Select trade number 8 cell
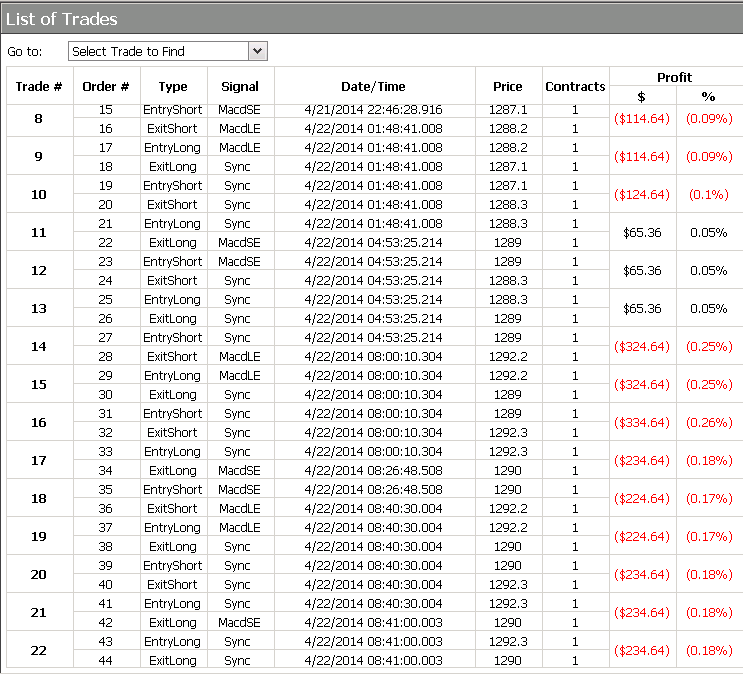Viewport: 743px width, 674px height. coord(39,118)
